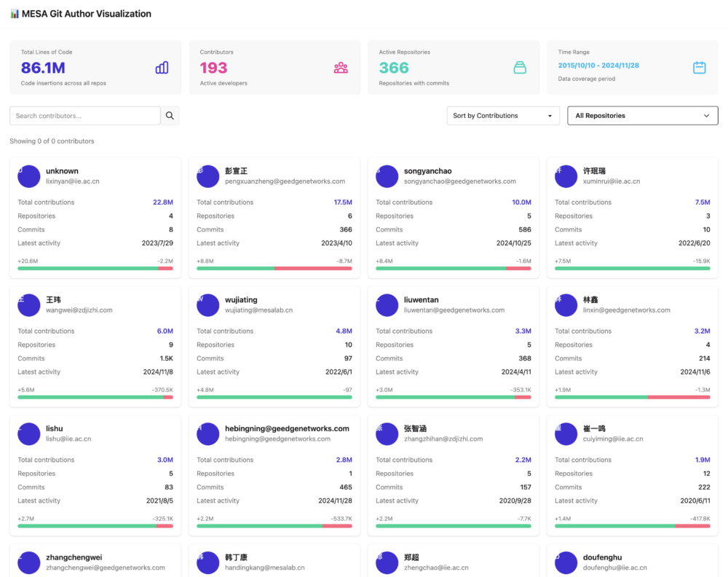Click the avatar of contributor unknown

point(29,176)
